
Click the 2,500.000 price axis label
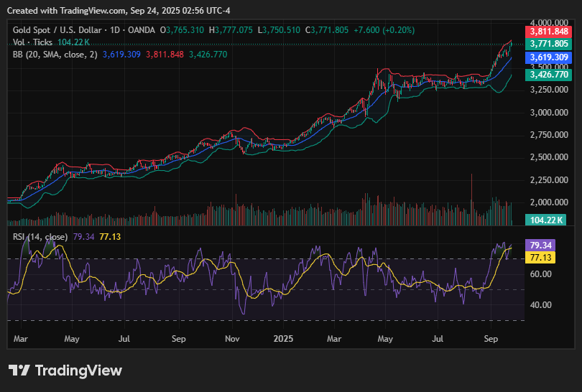coord(549,157)
